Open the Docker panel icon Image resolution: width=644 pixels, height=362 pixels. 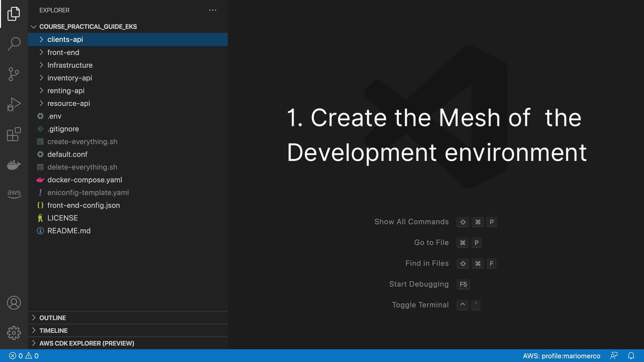[14, 165]
